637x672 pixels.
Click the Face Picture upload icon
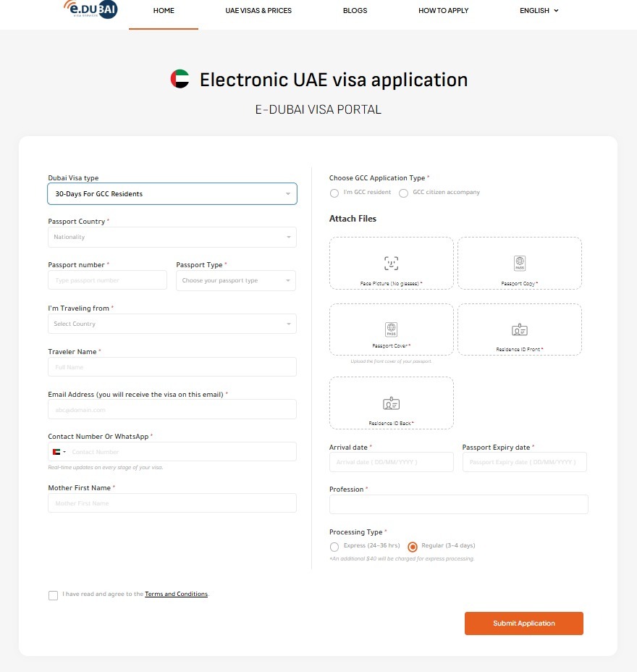click(391, 263)
